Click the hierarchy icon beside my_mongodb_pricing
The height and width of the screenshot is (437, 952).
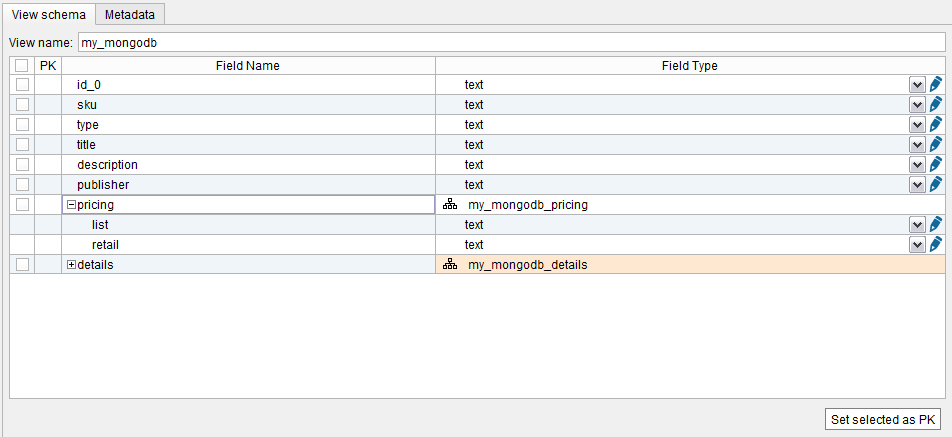[x=449, y=205]
